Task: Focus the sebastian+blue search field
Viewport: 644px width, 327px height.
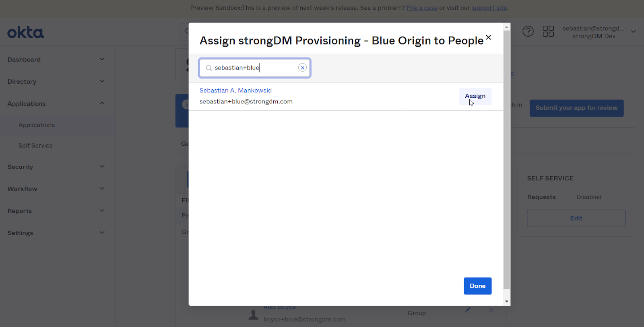Action: pyautogui.click(x=255, y=68)
